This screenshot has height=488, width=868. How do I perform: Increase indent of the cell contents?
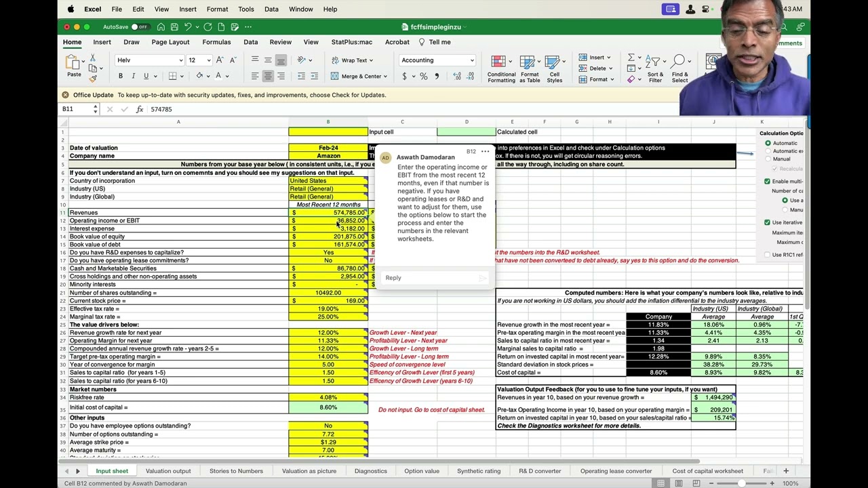point(314,76)
